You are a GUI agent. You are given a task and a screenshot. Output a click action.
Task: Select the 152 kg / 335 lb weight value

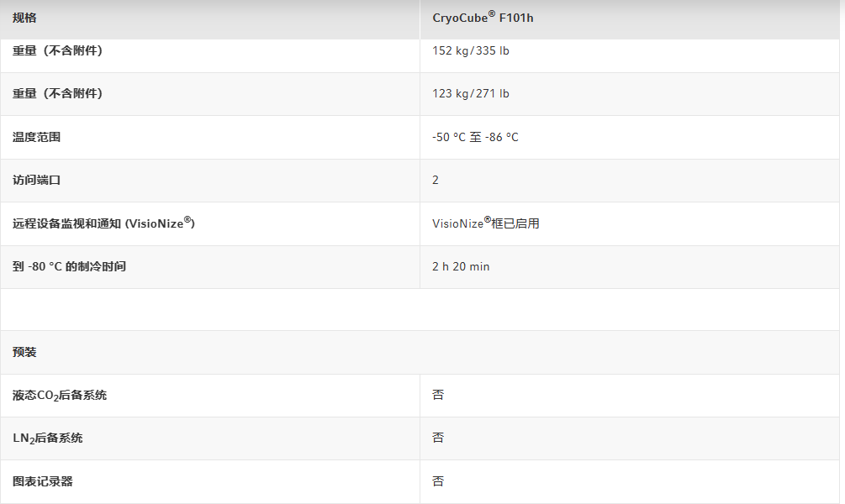(470, 50)
